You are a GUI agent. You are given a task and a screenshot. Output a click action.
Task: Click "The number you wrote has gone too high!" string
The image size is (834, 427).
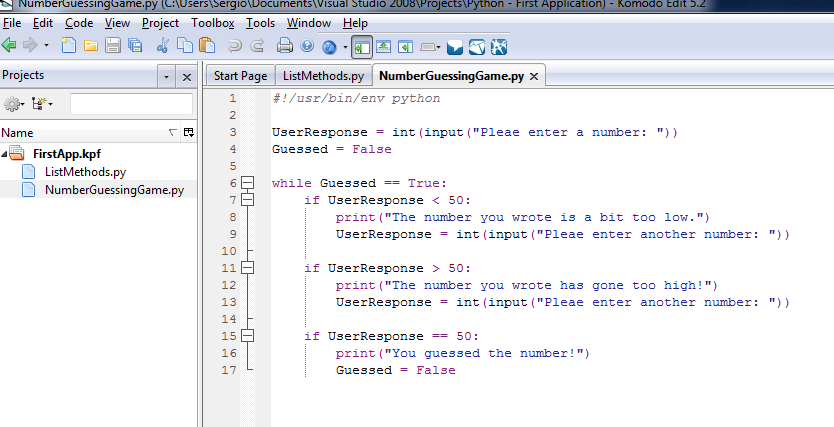[x=548, y=286]
